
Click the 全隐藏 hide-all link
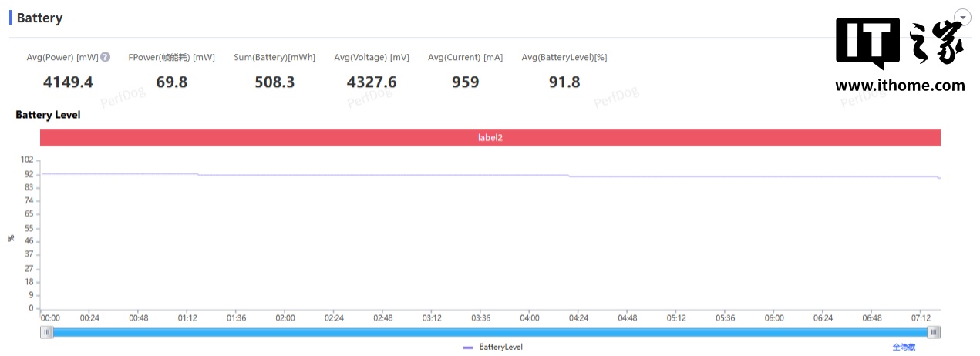tap(904, 348)
